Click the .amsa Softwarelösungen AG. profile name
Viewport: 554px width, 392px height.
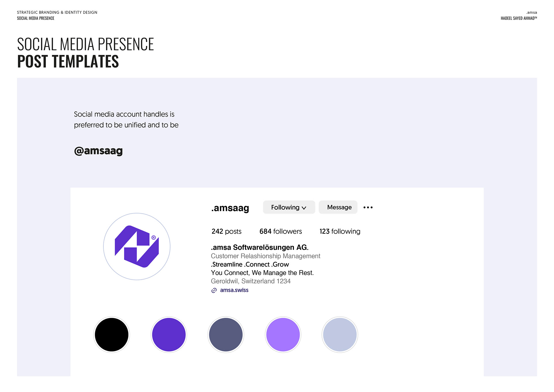pos(260,247)
